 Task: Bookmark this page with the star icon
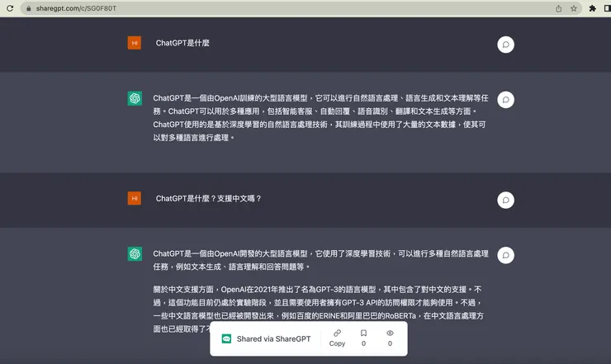pyautogui.click(x=574, y=8)
